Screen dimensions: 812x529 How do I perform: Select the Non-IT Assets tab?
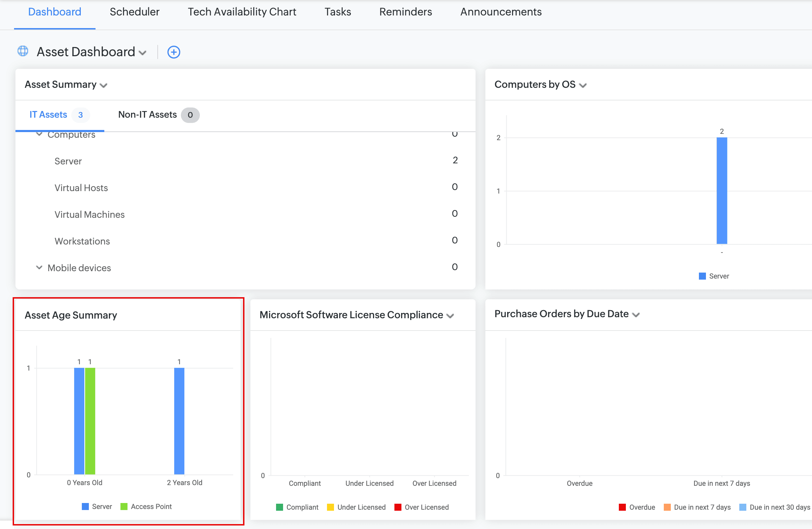pyautogui.click(x=148, y=115)
